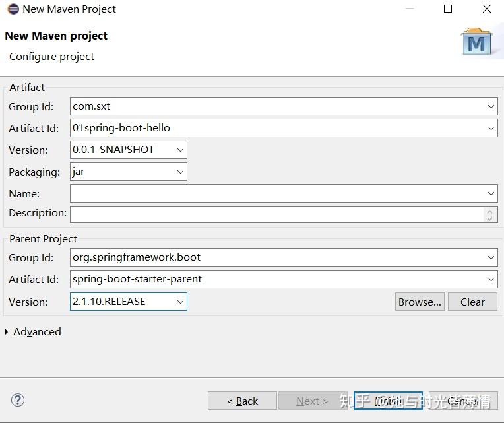The image size is (504, 423).
Task: Open the artifact Group Id dropdown
Action: (x=491, y=106)
